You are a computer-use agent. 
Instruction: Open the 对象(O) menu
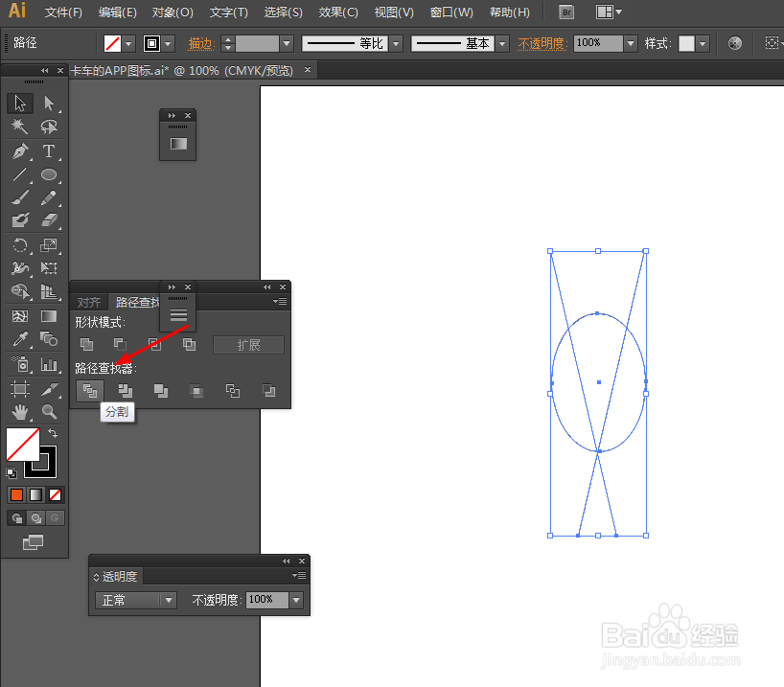pyautogui.click(x=173, y=12)
